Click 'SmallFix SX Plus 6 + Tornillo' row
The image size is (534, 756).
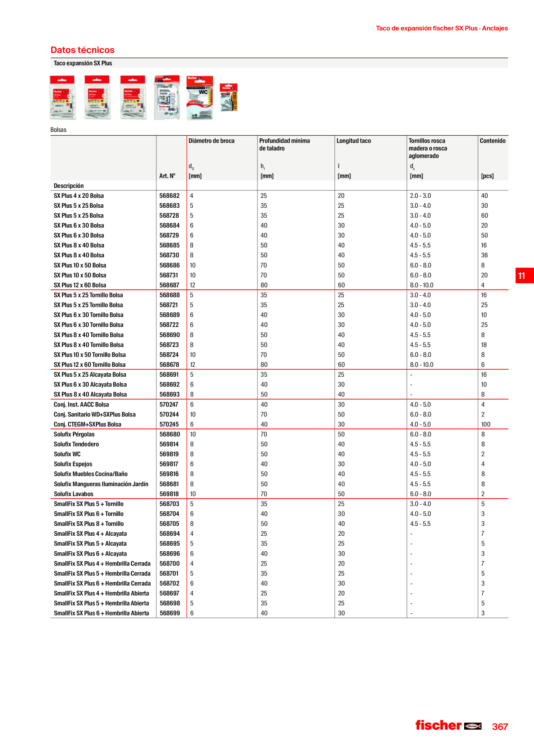279,514
